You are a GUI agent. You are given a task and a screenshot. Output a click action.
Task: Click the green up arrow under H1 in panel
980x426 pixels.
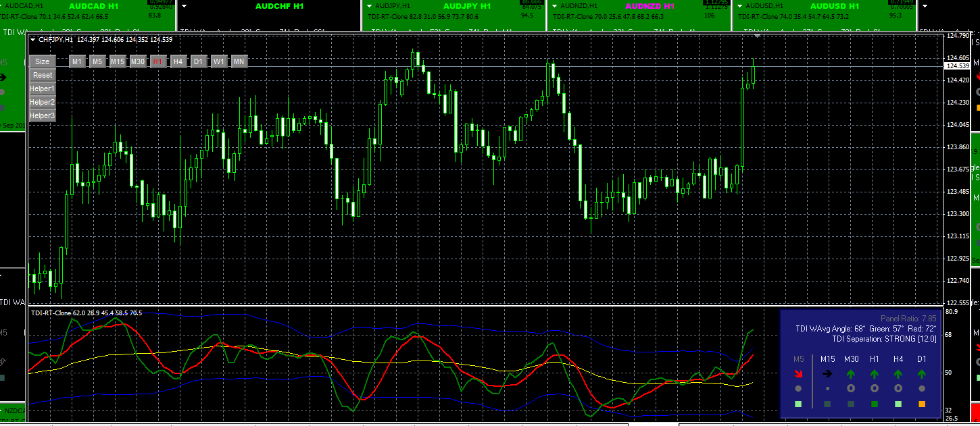(x=875, y=373)
